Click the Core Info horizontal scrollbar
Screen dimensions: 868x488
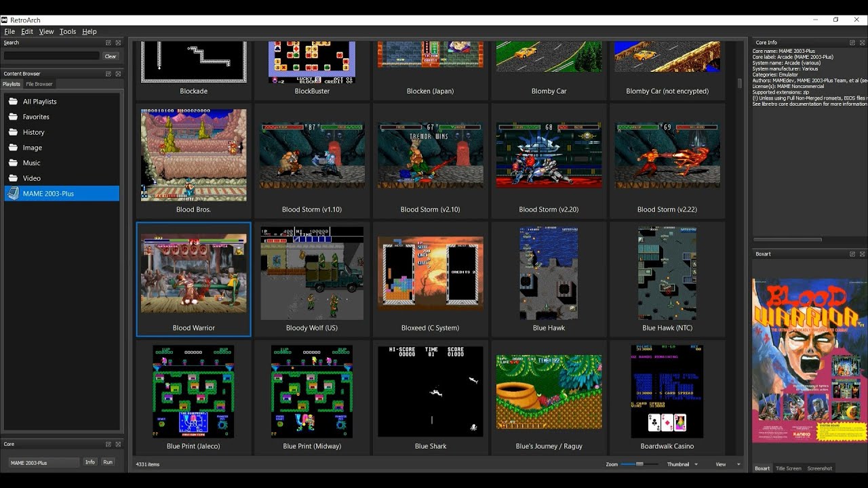(x=788, y=239)
